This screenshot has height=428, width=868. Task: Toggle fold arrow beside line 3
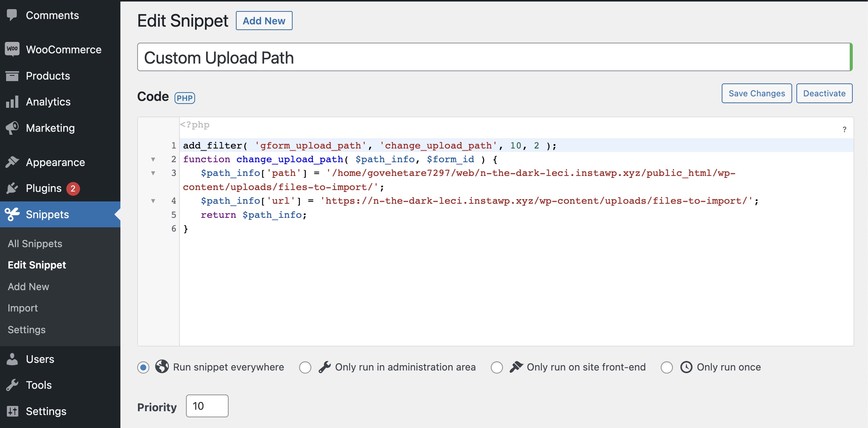click(x=153, y=173)
